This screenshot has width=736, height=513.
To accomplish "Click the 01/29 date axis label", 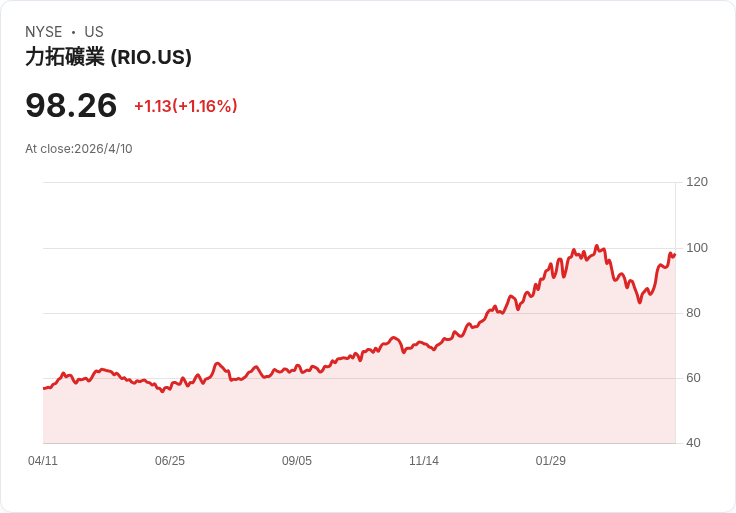I will 551,461.
